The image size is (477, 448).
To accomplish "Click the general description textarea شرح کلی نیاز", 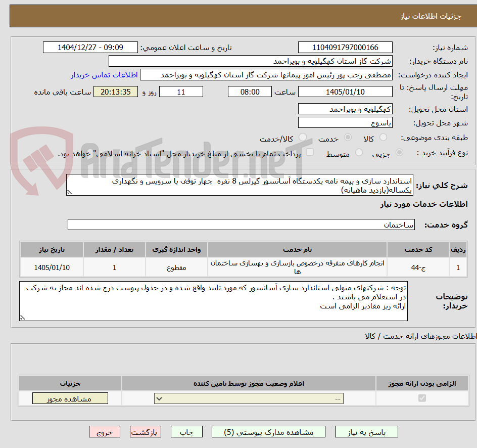I will click(240, 185).
